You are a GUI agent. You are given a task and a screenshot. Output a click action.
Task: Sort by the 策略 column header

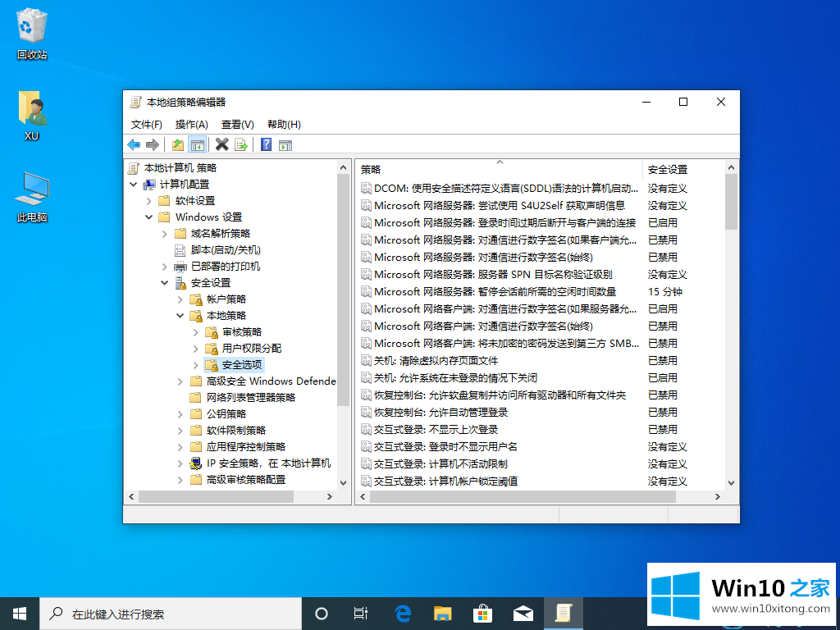coord(499,169)
